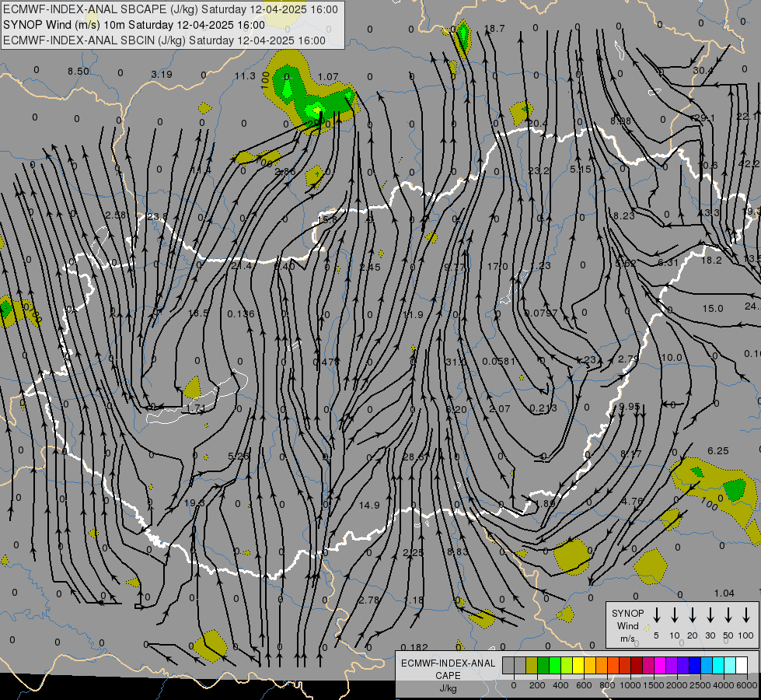Click map value 5.26

point(239,456)
